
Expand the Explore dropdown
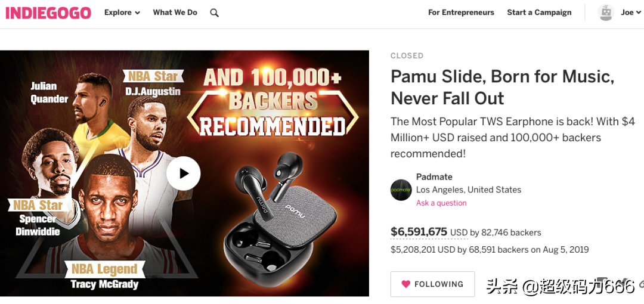tap(122, 13)
